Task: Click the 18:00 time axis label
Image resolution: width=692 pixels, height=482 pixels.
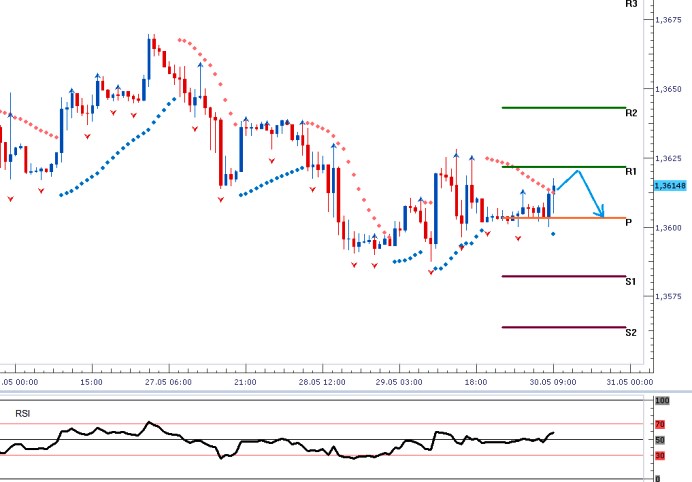Action: point(476,382)
